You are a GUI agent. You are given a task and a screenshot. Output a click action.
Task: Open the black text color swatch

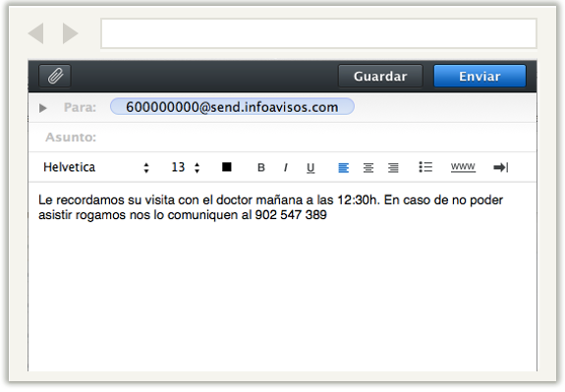(227, 167)
